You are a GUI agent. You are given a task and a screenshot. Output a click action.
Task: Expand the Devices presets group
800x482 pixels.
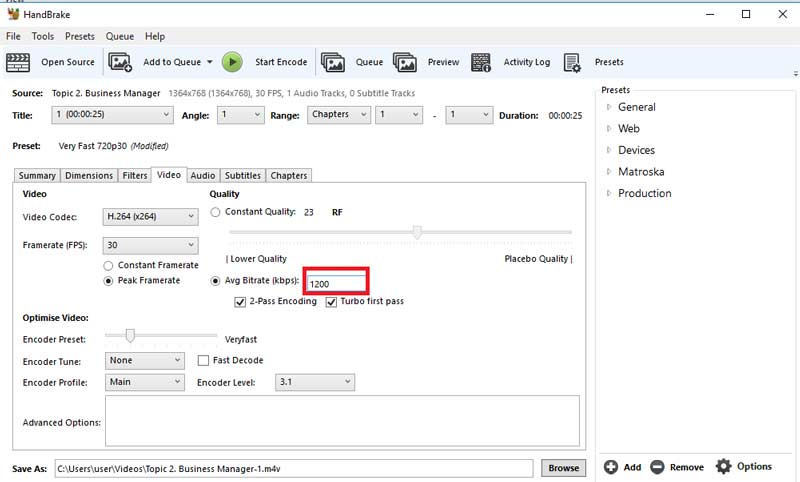tap(609, 150)
